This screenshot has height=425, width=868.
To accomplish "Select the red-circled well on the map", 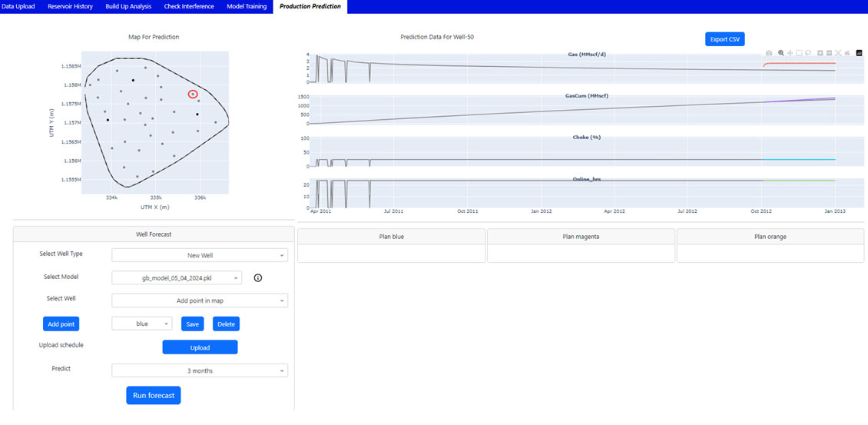I will (193, 95).
